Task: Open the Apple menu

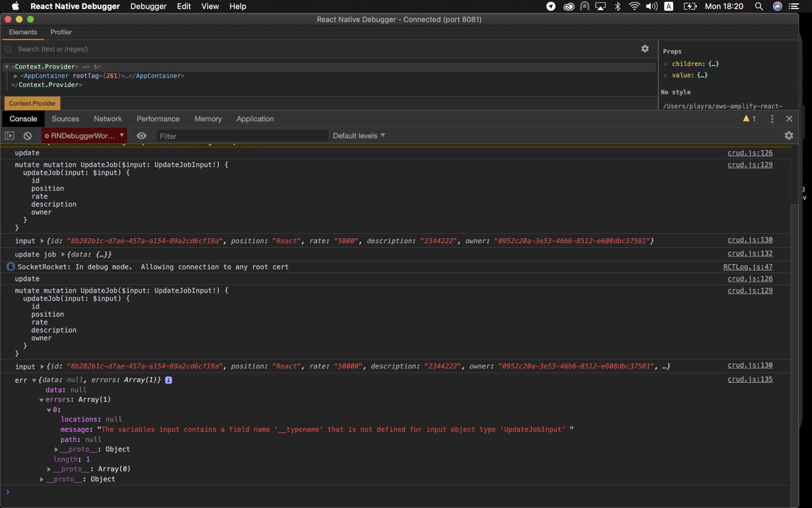Action: click(x=15, y=6)
